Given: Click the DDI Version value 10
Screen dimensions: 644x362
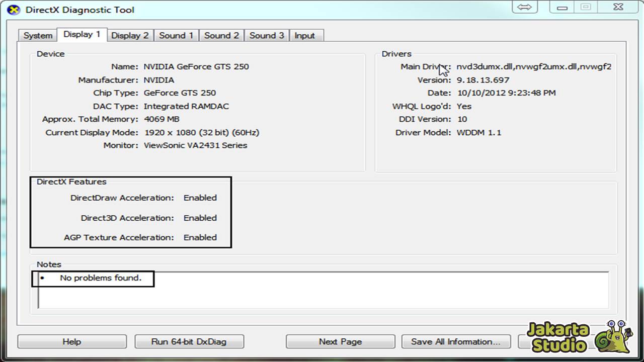Looking at the screenshot, I should 462,119.
